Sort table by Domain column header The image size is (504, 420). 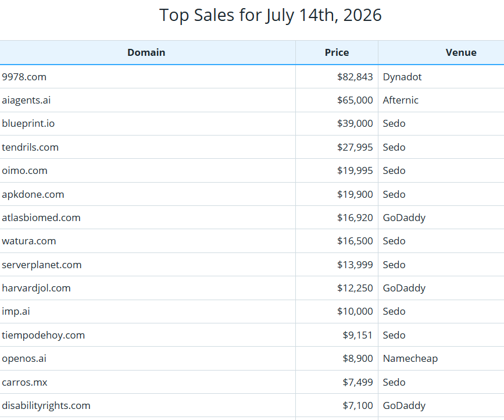click(146, 52)
